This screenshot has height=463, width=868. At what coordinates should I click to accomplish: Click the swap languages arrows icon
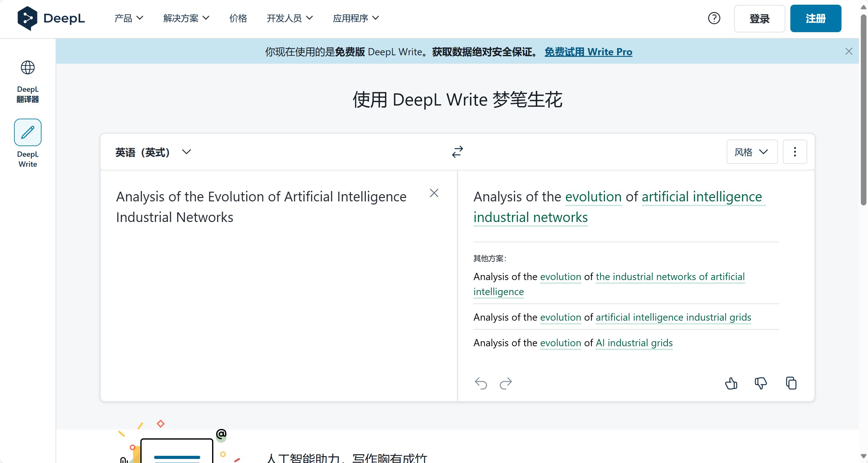pyautogui.click(x=457, y=152)
